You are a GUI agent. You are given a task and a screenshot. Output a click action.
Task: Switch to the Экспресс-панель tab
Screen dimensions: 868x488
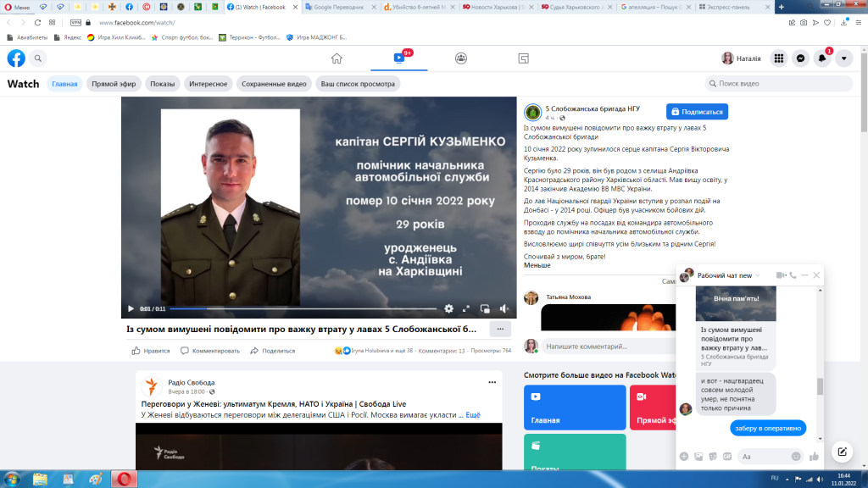pos(730,7)
